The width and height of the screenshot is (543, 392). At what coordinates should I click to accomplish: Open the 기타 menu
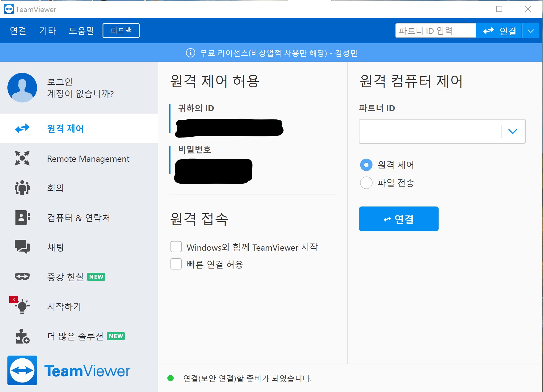[48, 31]
